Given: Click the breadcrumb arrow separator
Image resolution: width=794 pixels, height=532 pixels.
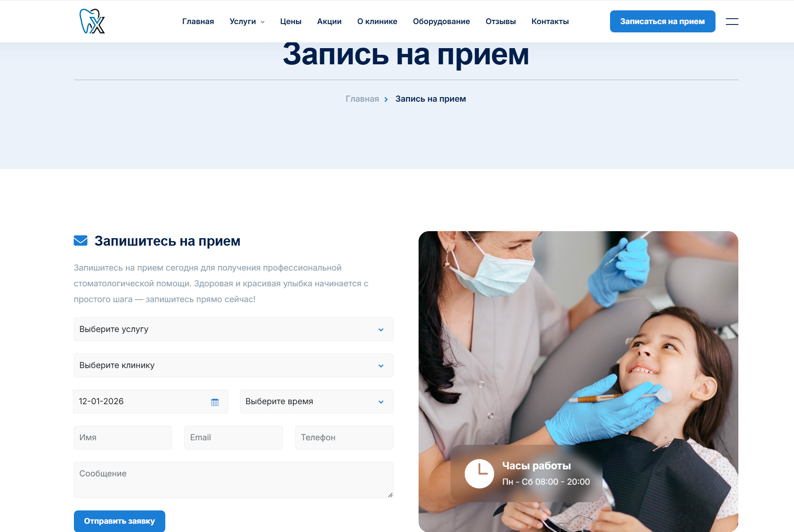Looking at the screenshot, I should (386, 99).
